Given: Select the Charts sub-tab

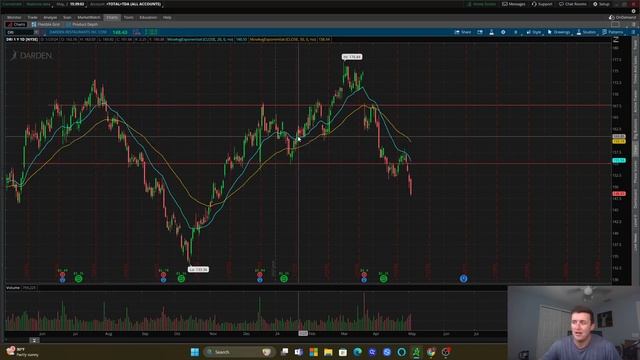Looking at the screenshot, I should click(16, 24).
